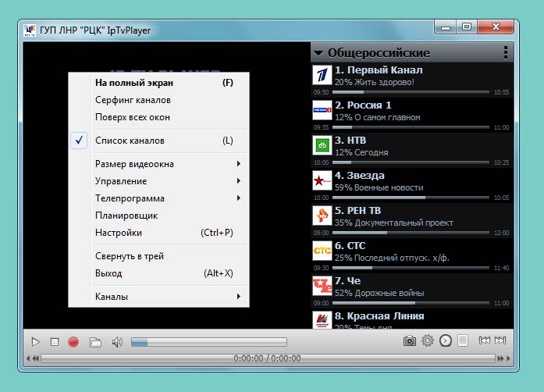Mute sound with the speaker icon
544x392 pixels.
[117, 341]
